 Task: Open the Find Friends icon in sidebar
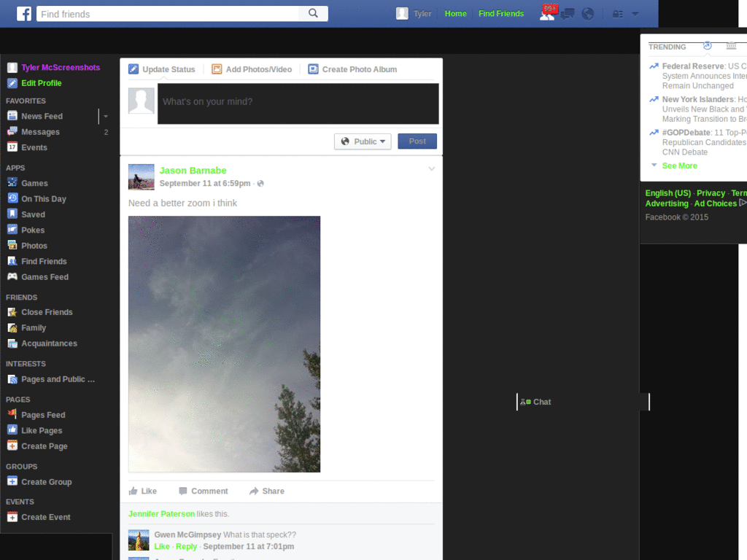(x=12, y=261)
